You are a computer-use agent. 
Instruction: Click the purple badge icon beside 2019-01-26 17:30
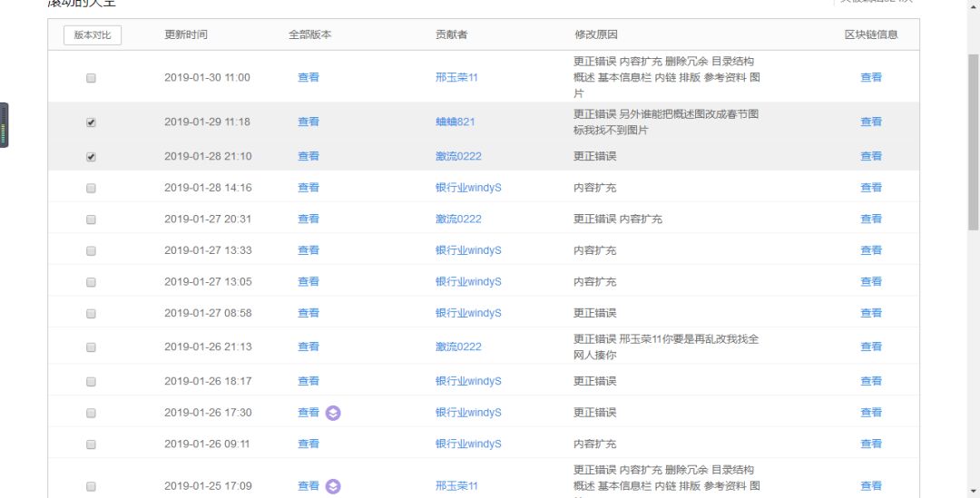tap(333, 413)
